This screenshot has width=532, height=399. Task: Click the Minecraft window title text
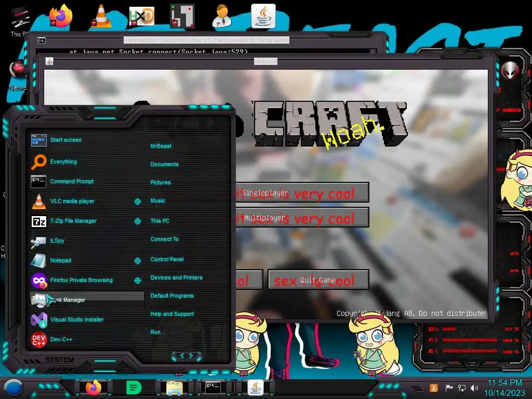tap(265, 61)
